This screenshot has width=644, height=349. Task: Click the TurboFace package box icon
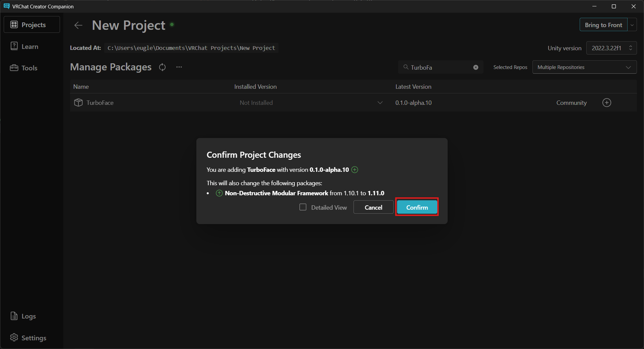pyautogui.click(x=78, y=102)
